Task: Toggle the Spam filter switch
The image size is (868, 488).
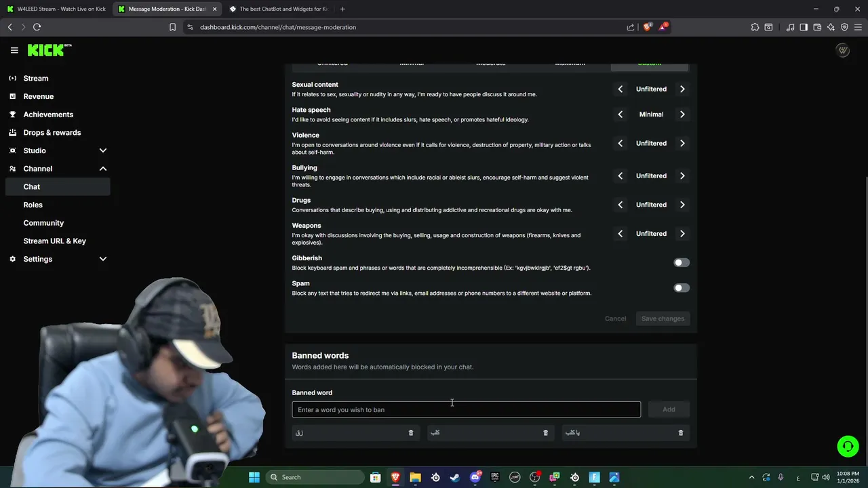Action: [x=682, y=288]
